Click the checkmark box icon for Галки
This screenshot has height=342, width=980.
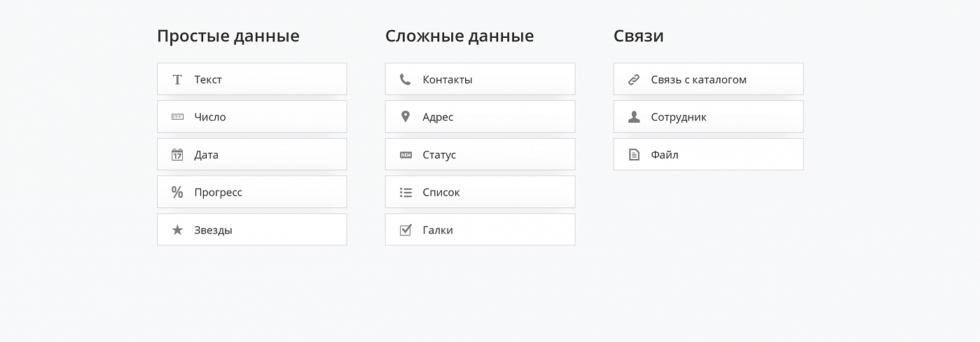tap(406, 230)
